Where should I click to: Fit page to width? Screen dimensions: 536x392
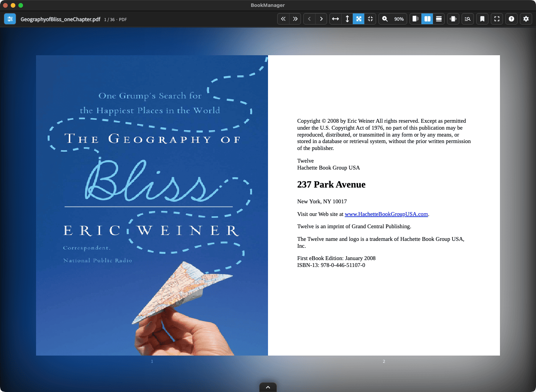[335, 19]
